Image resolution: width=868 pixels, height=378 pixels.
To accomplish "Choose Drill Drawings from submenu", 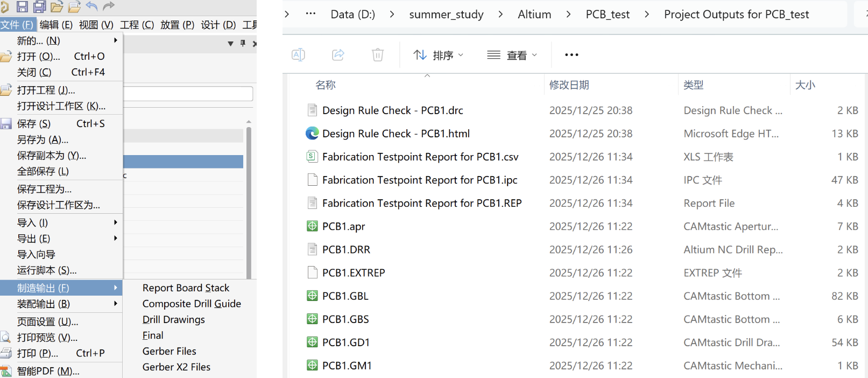I will coord(173,319).
